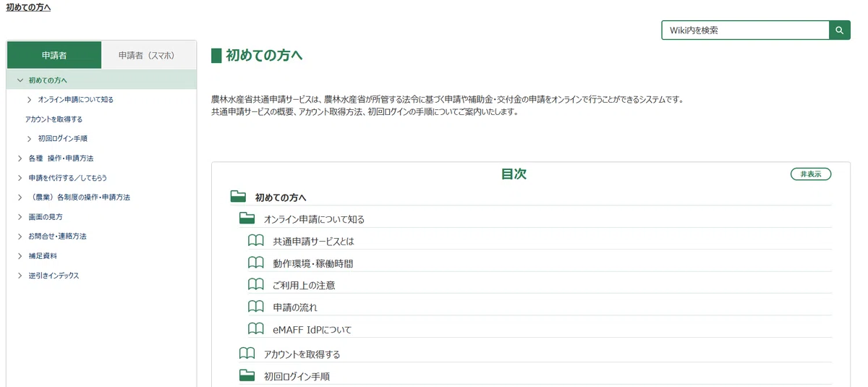Open 画面の見方 in the sidebar
Screen dimensions: 868x387
[x=46, y=216]
